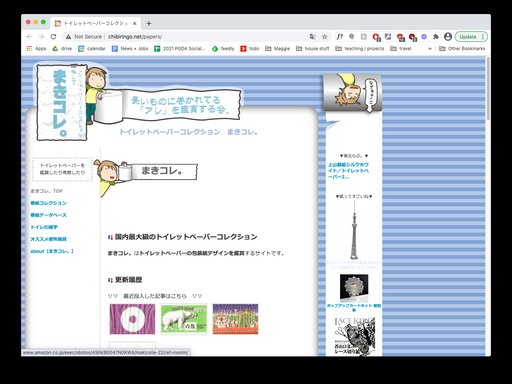This screenshot has width=512, height=384.
Task: Click the purple toilet roll thumbnail
Action: [x=132, y=319]
